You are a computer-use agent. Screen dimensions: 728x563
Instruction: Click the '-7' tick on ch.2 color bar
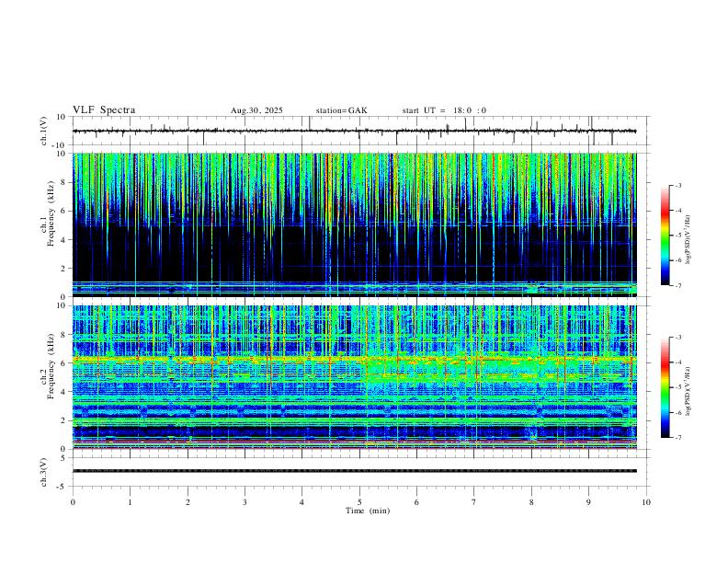(678, 438)
